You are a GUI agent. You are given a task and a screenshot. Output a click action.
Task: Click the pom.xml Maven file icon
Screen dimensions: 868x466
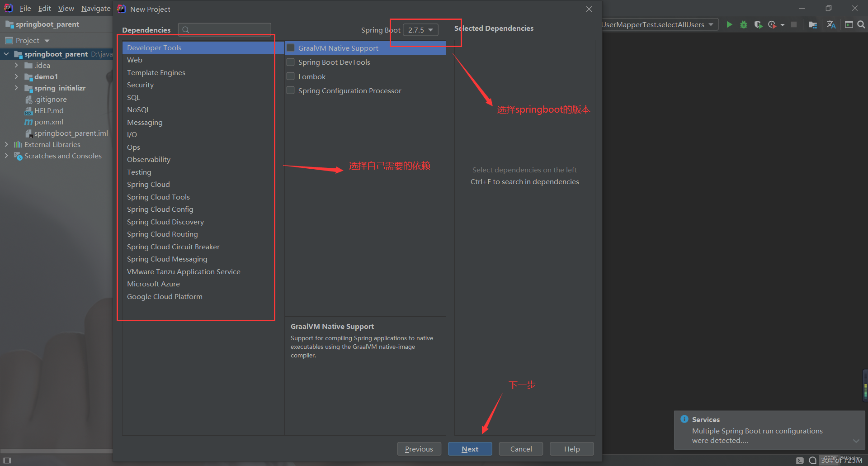click(x=28, y=122)
